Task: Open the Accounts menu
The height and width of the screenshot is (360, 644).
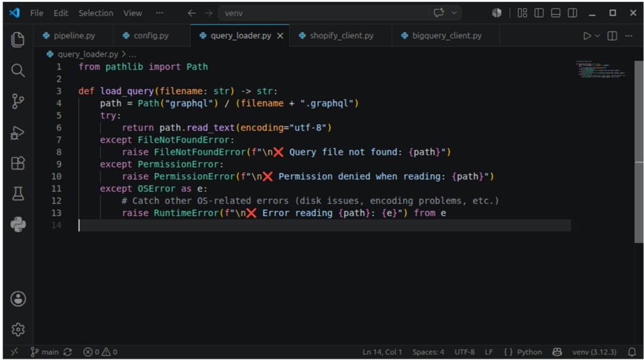Action: (18, 299)
